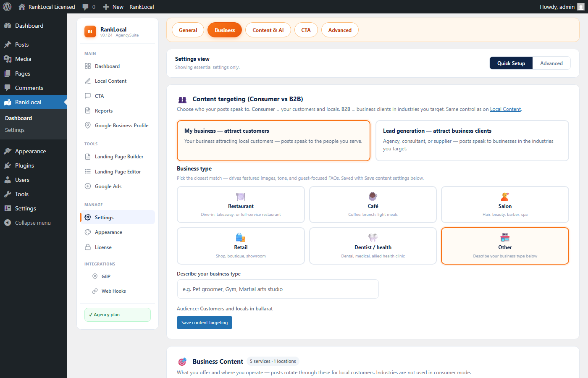Click the Web Hooks link icon
This screenshot has width=588, height=378.
(95, 291)
